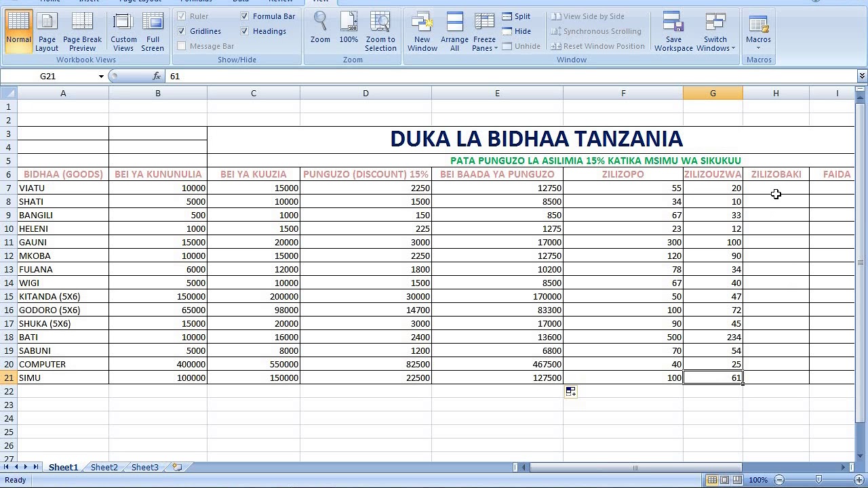Click the Split window button
The height and width of the screenshot is (488, 868).
pos(517,16)
